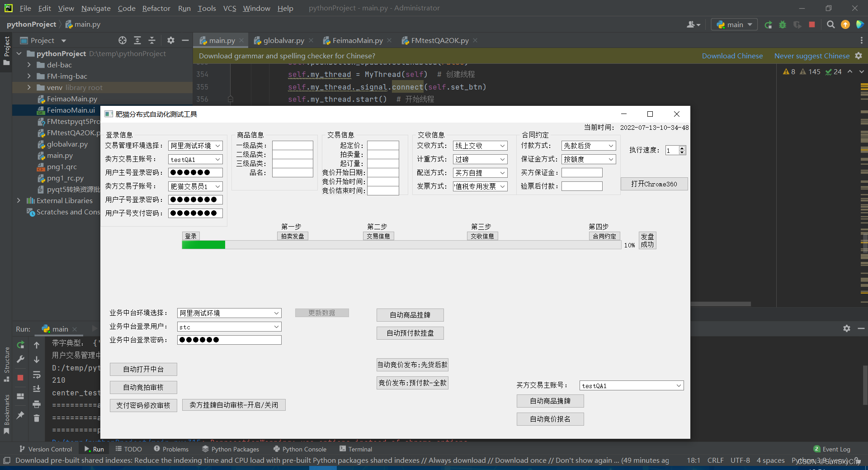Toggle soft-wrap in the Run console
This screenshot has width=868, height=470.
tap(37, 375)
